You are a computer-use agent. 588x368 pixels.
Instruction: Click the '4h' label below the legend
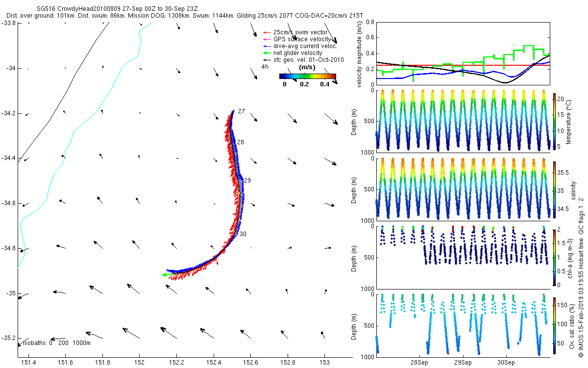pos(265,66)
